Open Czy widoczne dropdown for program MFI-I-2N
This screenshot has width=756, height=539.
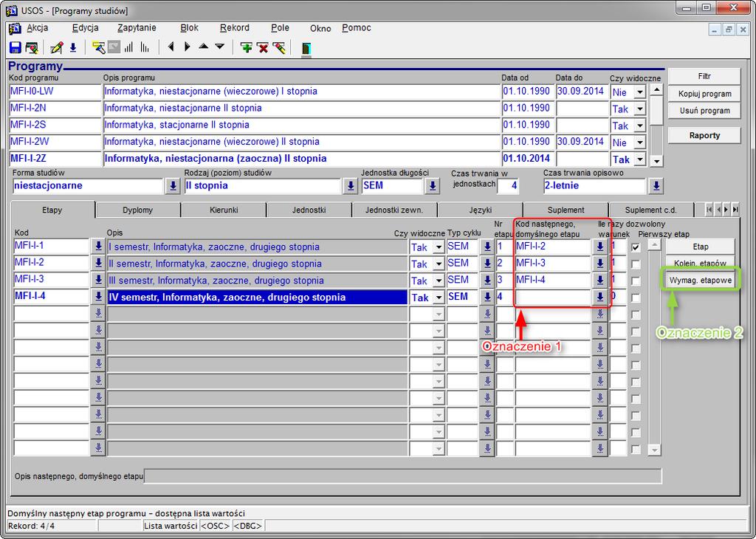pos(640,109)
